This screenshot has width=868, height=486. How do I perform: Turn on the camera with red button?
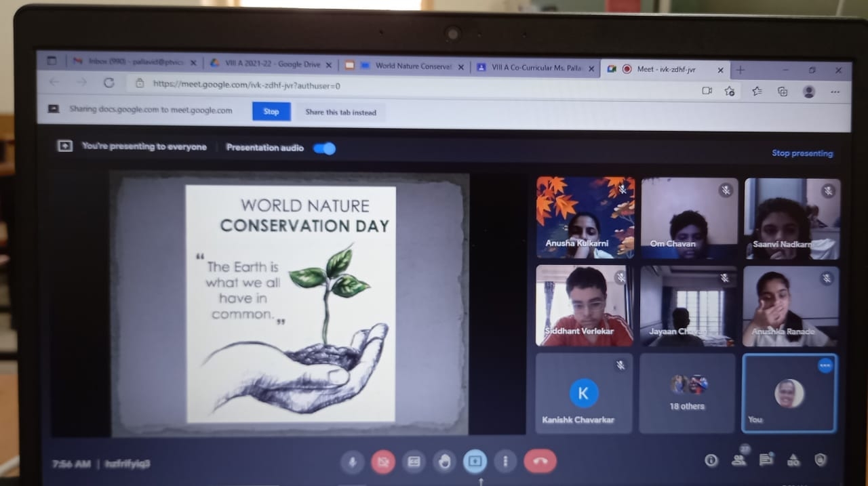pos(383,462)
